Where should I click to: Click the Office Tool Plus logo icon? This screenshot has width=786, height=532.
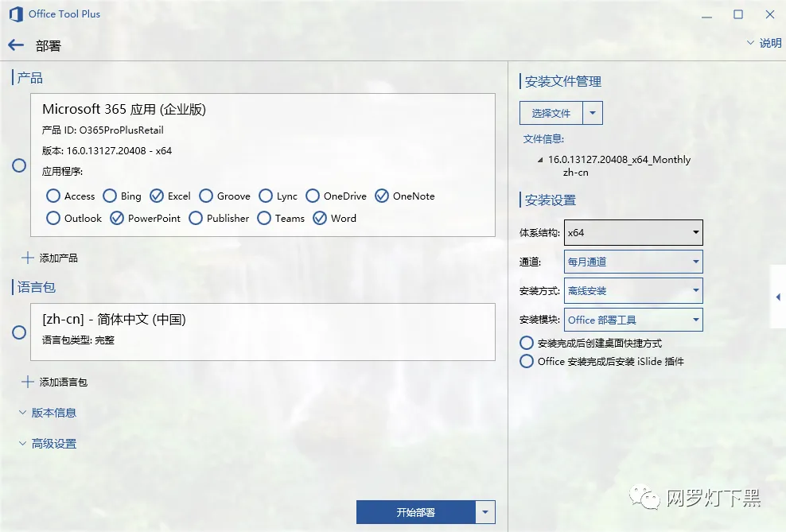16,14
